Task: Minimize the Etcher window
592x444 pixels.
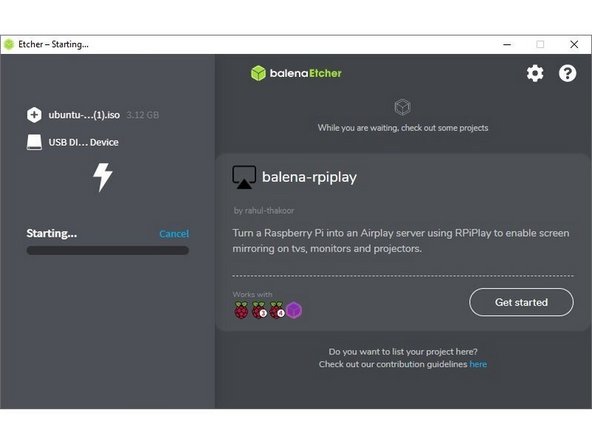Action: click(x=507, y=44)
